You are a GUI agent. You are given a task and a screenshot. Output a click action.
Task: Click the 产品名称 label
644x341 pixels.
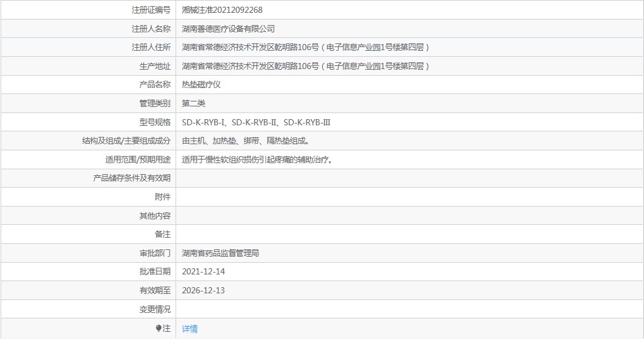[155, 84]
